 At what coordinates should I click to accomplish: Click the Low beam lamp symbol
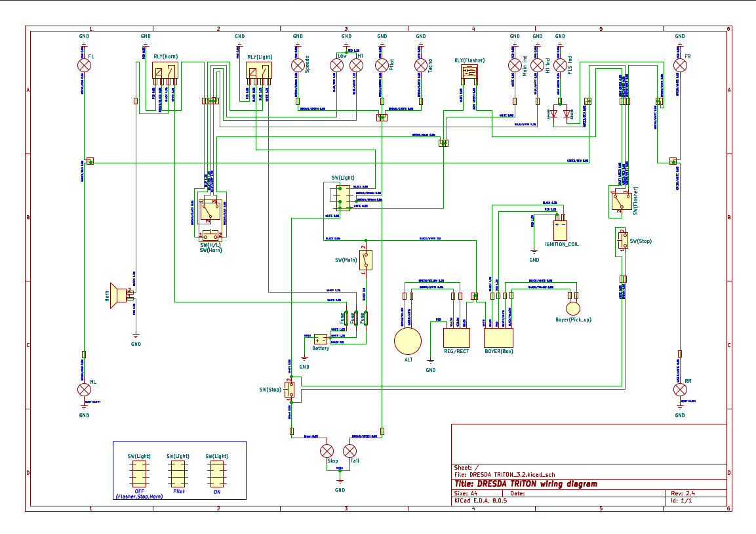click(336, 66)
